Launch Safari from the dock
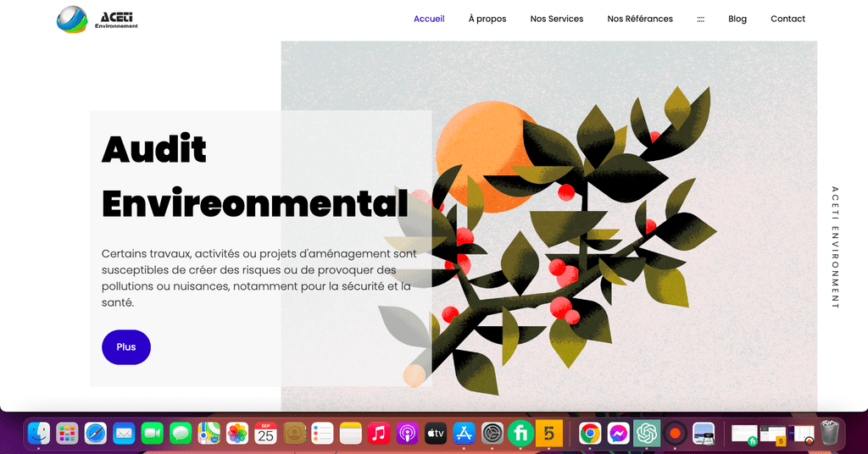868x454 pixels. [x=95, y=434]
